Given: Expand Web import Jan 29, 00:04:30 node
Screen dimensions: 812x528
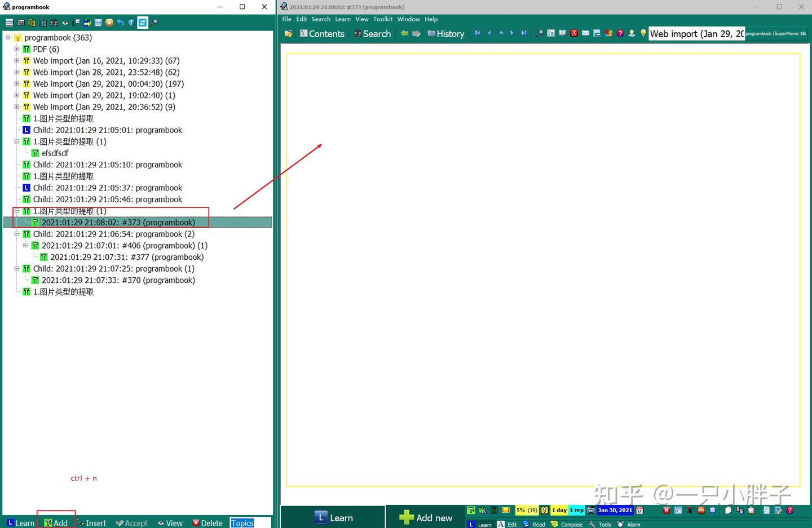Looking at the screenshot, I should (x=17, y=84).
